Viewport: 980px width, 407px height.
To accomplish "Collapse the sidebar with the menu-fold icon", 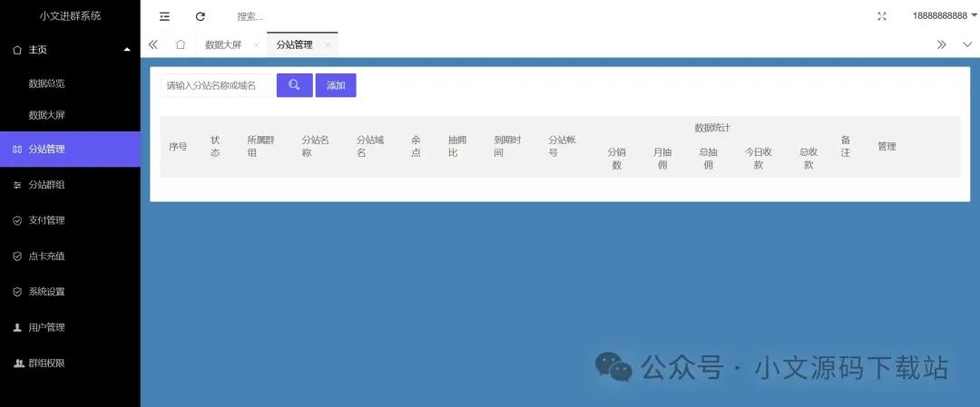I will pos(164,17).
